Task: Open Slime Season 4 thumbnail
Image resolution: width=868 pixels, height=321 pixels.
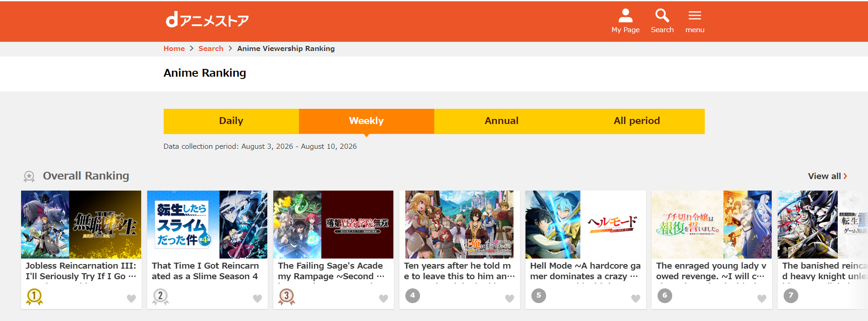Action: coord(207,225)
